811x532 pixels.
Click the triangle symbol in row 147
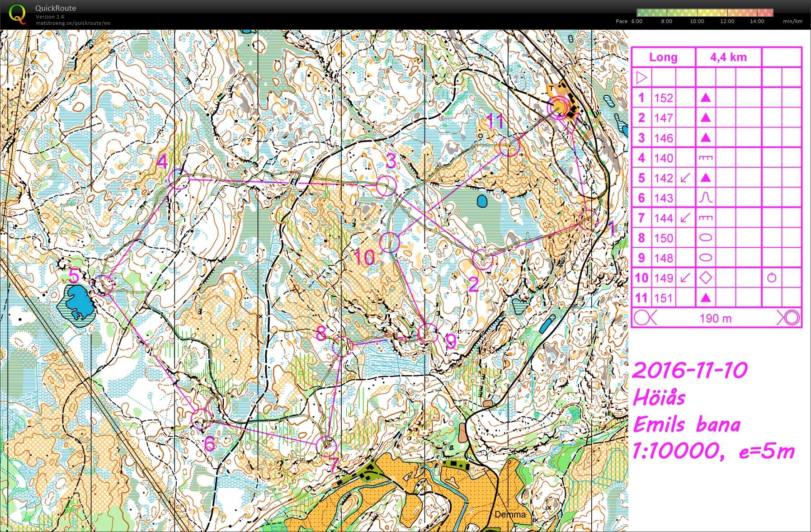[x=705, y=118]
